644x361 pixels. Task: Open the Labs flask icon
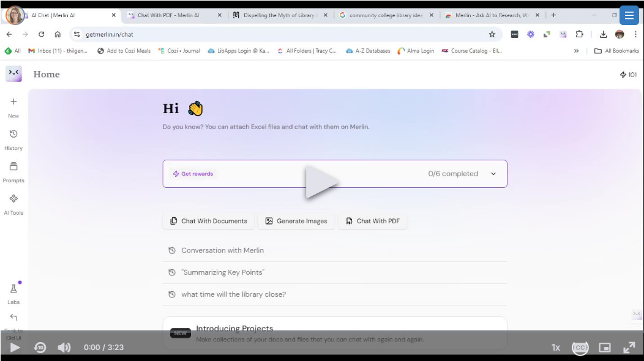click(13, 289)
